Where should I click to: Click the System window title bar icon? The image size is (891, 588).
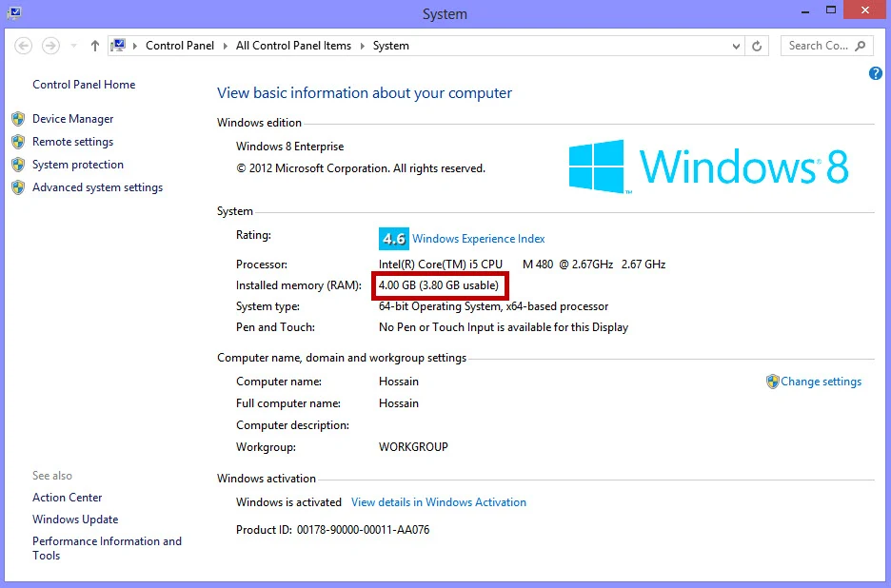[13, 12]
